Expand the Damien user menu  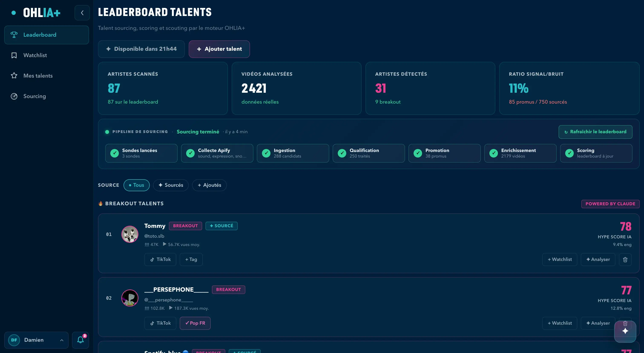pyautogui.click(x=36, y=340)
